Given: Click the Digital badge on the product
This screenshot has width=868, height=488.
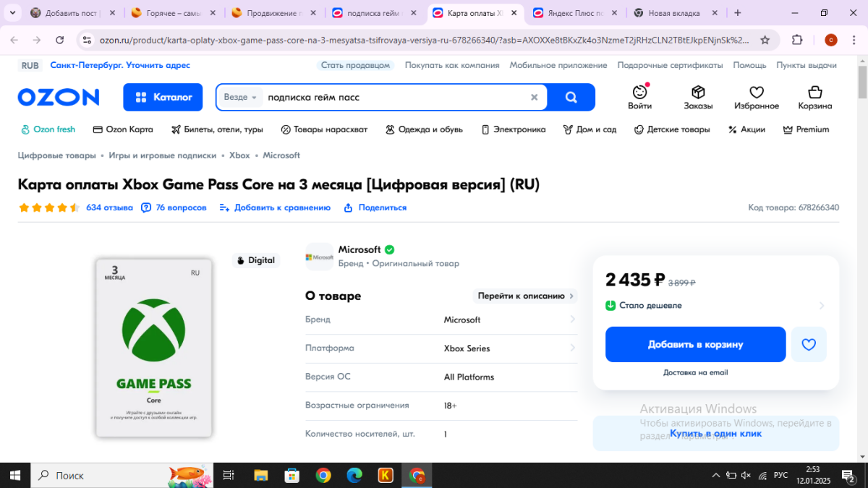Looking at the screenshot, I should point(256,260).
